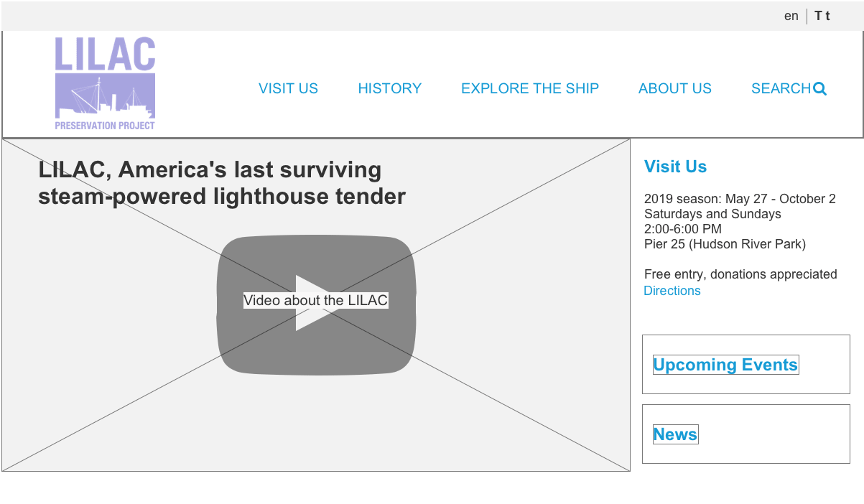Click 'Pier 25 (Hudson River Park)' text
The height and width of the screenshot is (504, 864).
pyautogui.click(x=725, y=244)
